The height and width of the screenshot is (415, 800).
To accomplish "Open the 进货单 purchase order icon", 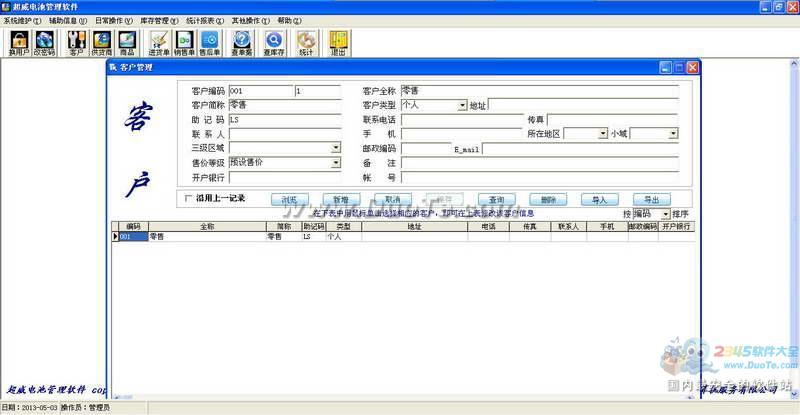I will click(x=159, y=43).
